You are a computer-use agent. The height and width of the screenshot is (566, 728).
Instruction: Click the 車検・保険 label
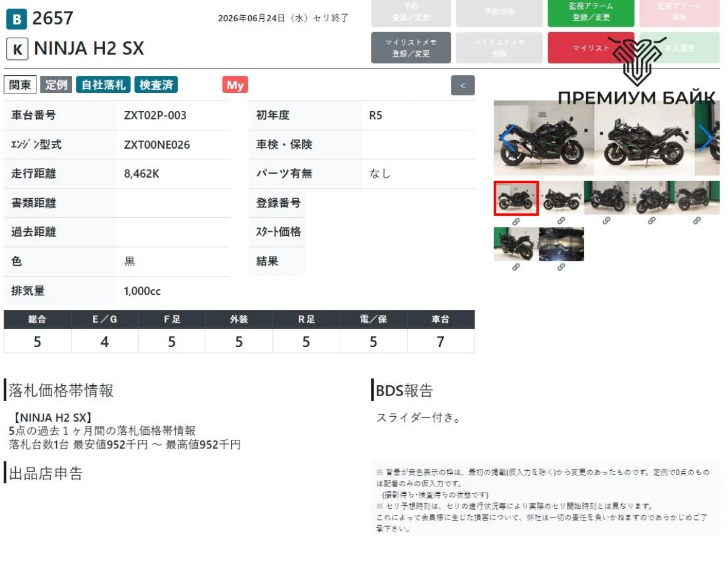click(284, 145)
